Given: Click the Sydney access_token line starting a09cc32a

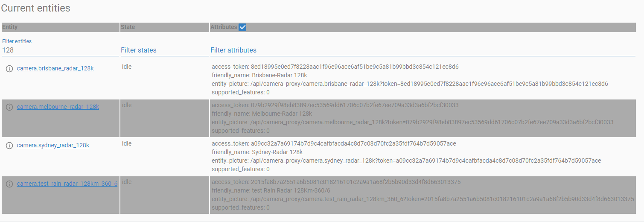Looking at the screenshot, I should tap(334, 143).
